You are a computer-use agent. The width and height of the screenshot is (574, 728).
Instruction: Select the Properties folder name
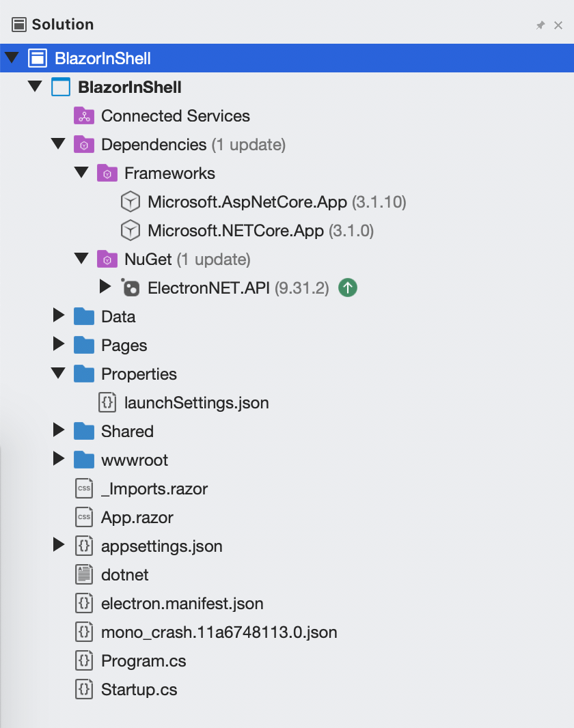[x=139, y=375]
